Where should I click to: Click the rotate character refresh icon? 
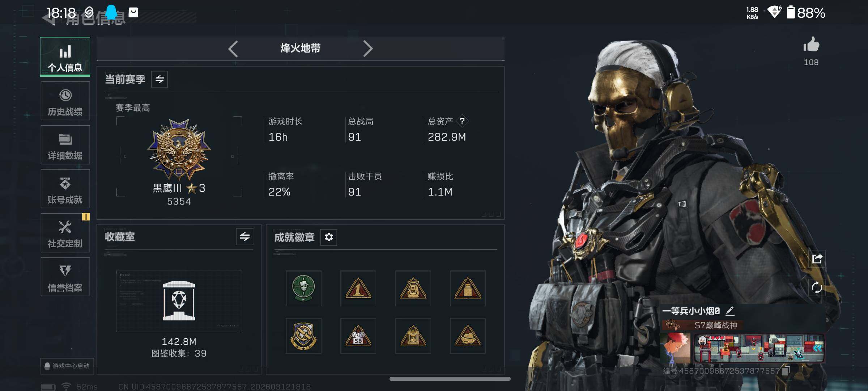[x=817, y=288]
